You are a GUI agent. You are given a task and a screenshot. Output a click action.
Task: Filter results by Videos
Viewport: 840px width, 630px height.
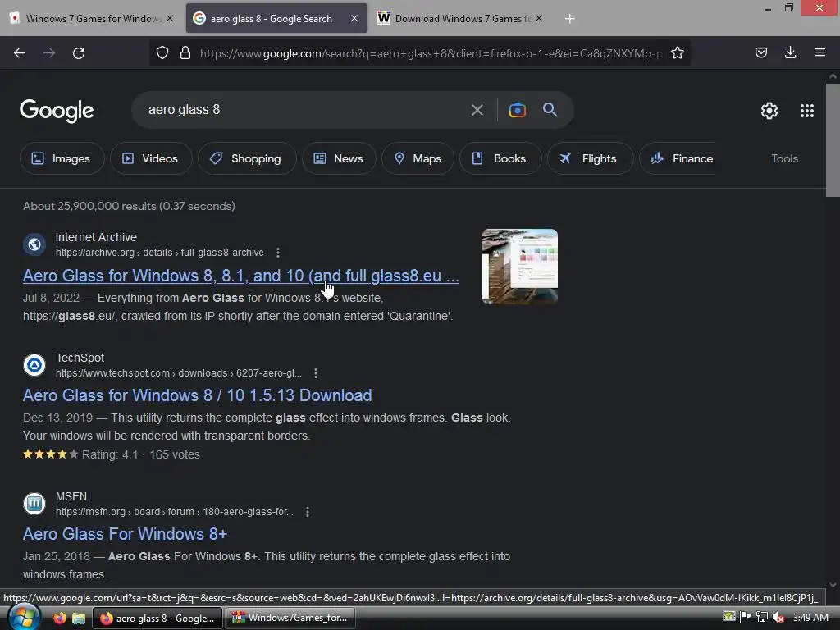coord(151,158)
